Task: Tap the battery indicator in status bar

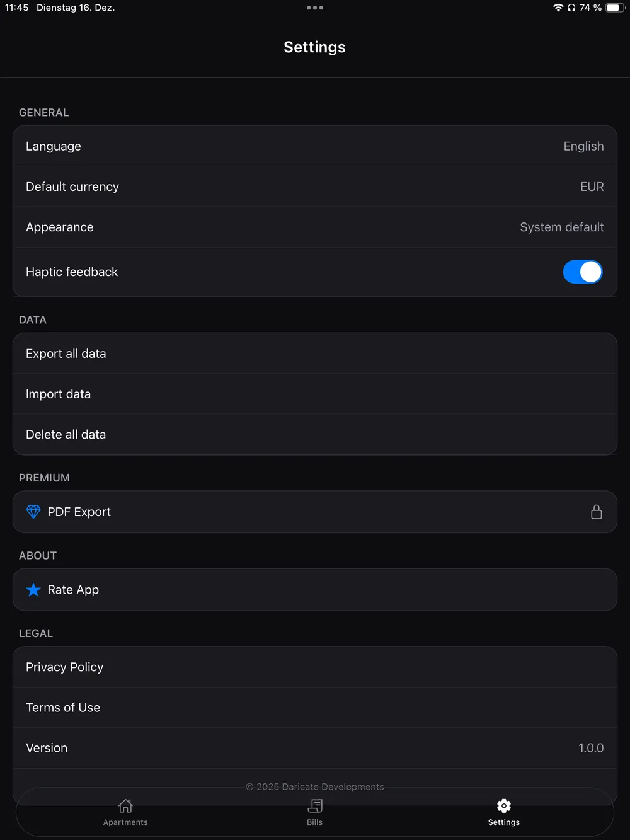Action: click(614, 8)
